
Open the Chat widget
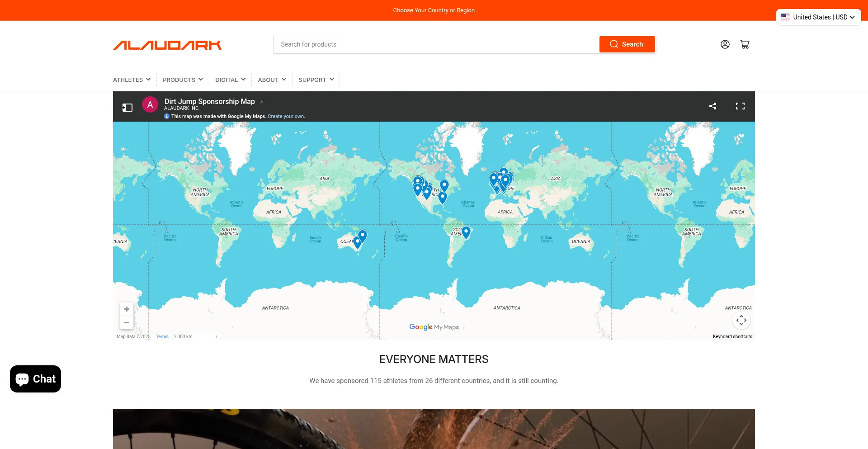pyautogui.click(x=35, y=379)
